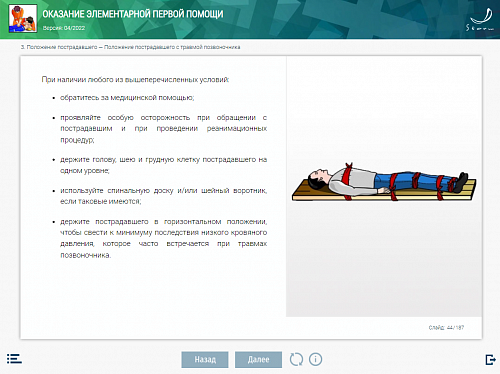Click the heading При наличии любого из вышеперечисленных условий
Viewport: 500px width, 374px height.
point(135,80)
